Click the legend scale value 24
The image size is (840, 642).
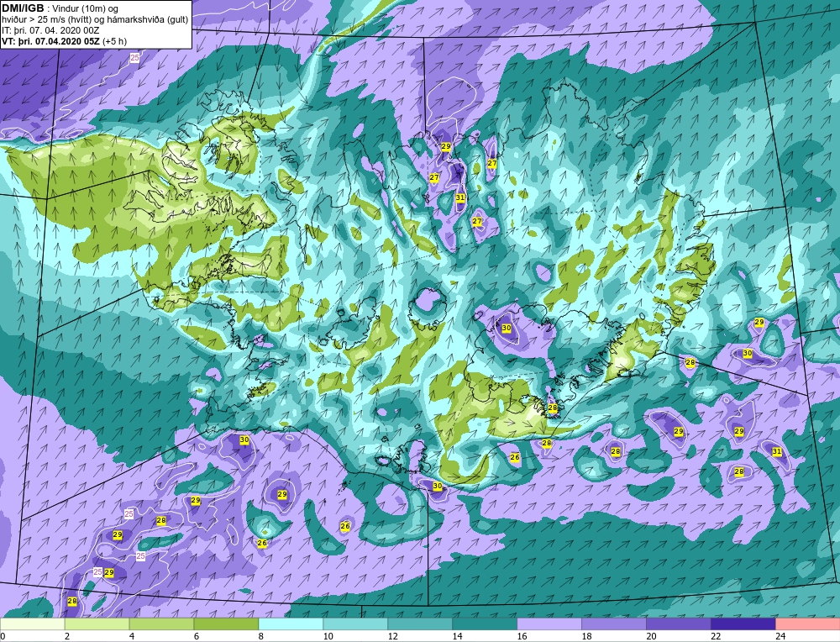point(780,636)
